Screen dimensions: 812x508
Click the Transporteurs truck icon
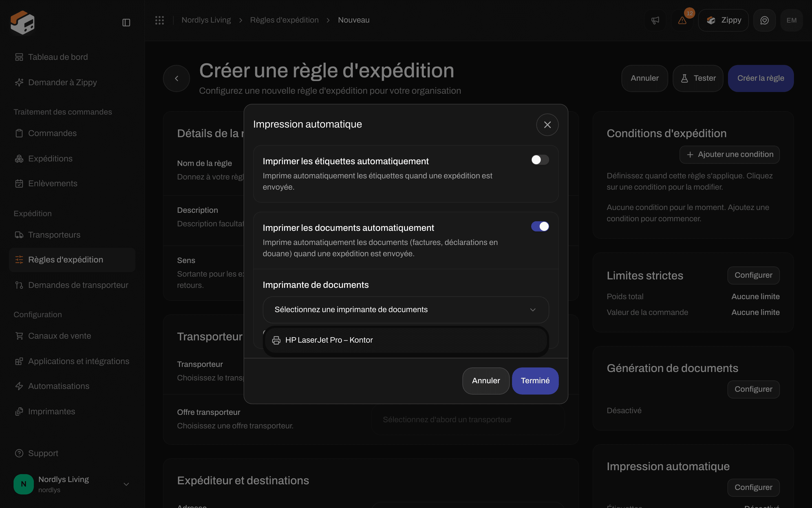click(x=19, y=235)
